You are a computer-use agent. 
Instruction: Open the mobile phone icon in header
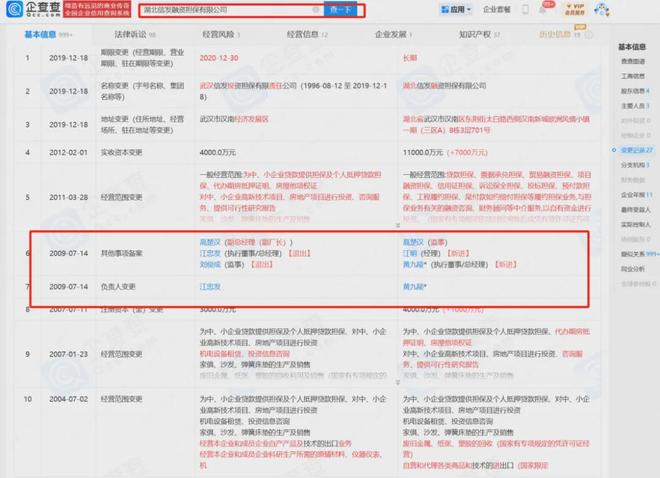point(525,9)
